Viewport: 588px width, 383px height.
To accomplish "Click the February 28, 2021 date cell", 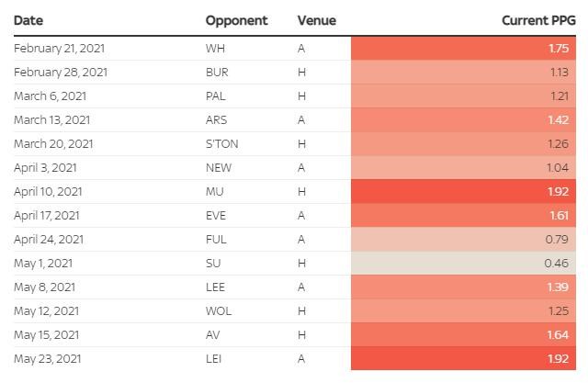I will coord(61,73).
